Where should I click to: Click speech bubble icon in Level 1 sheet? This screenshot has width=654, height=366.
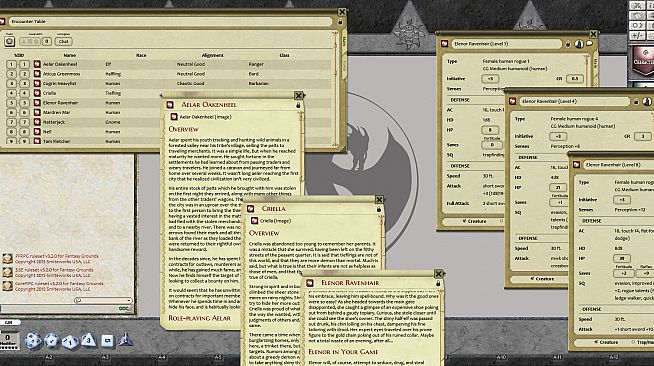coord(590,43)
